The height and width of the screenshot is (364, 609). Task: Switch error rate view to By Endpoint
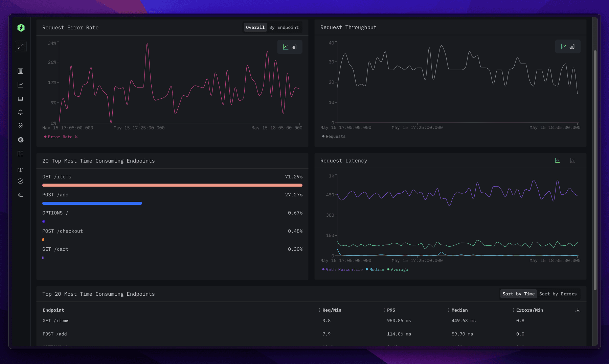[284, 27]
